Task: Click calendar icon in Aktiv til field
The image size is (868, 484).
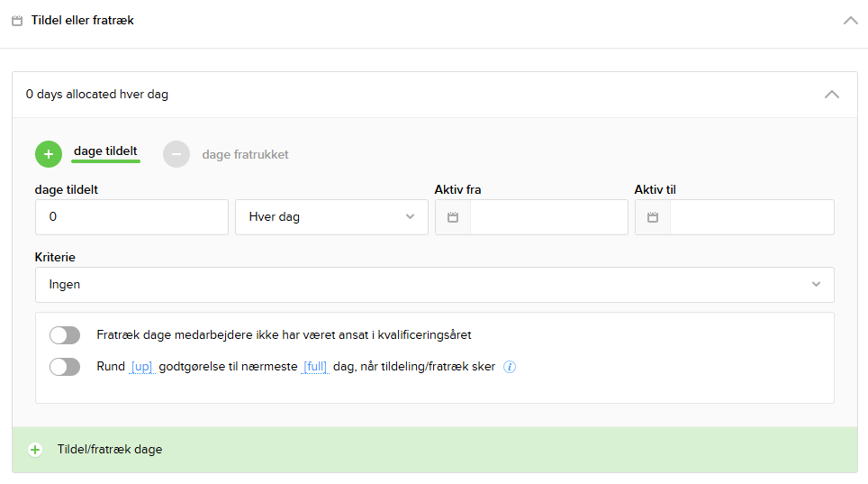Action: pos(653,217)
